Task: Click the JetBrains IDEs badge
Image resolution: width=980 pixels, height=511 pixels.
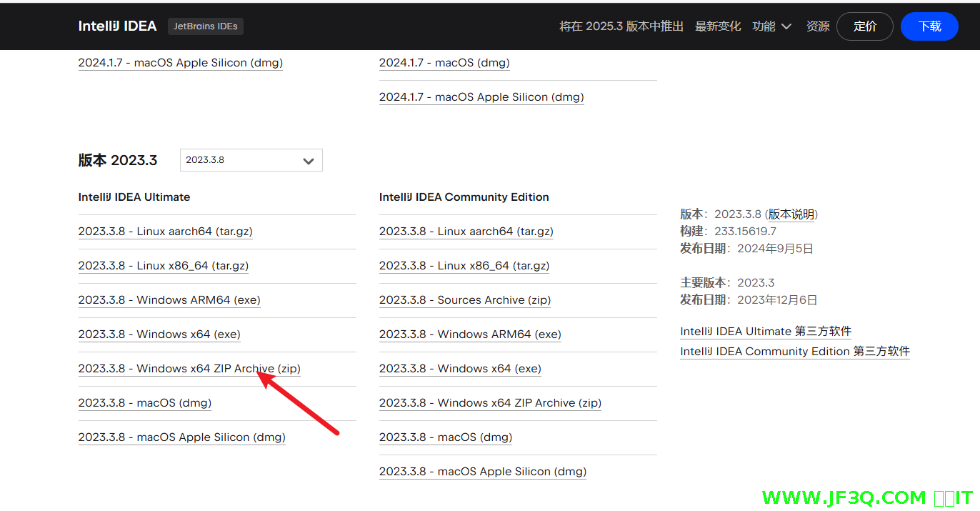Action: tap(206, 26)
